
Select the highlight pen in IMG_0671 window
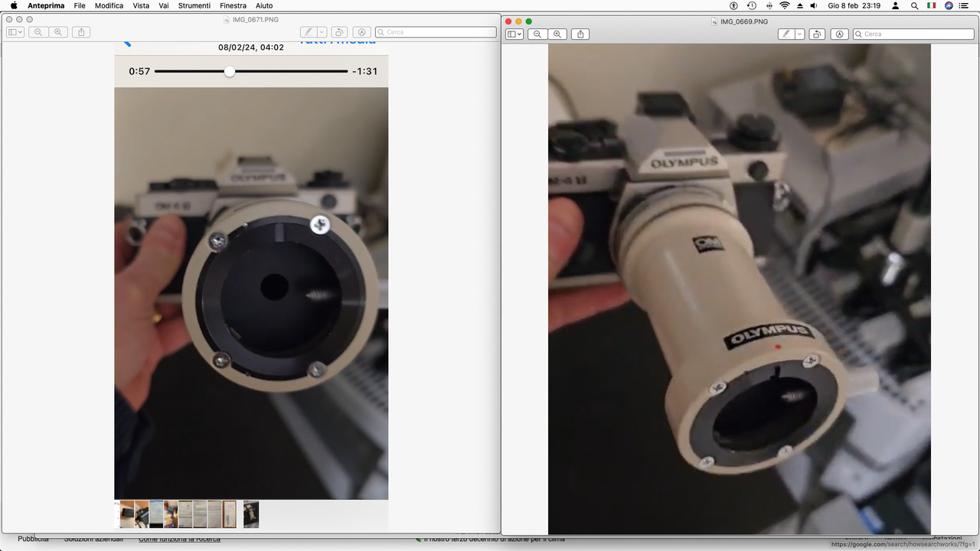(x=308, y=32)
